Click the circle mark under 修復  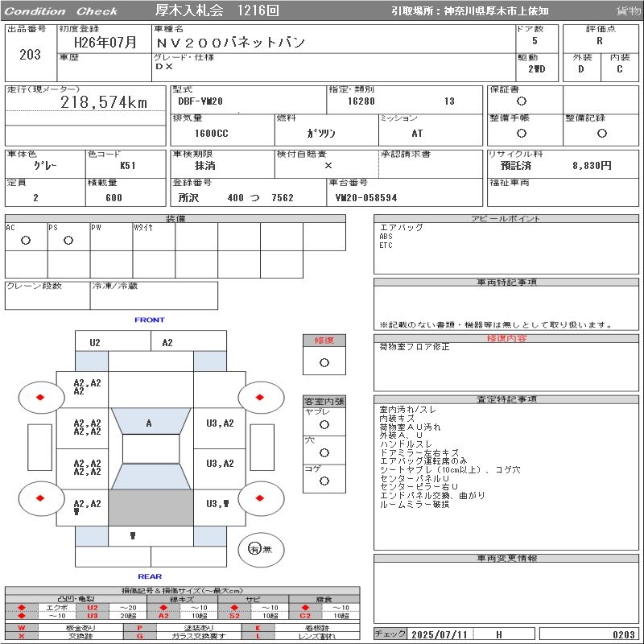coord(324,362)
